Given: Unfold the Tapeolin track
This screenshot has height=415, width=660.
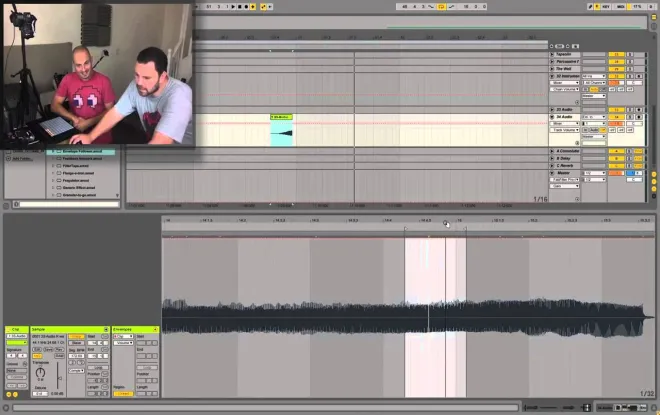Looking at the screenshot, I should (552, 54).
